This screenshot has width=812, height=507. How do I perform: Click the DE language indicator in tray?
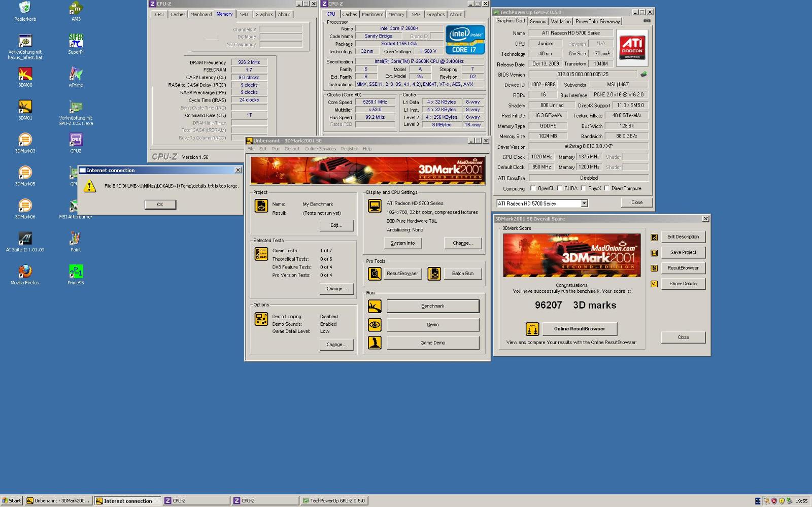pos(758,501)
